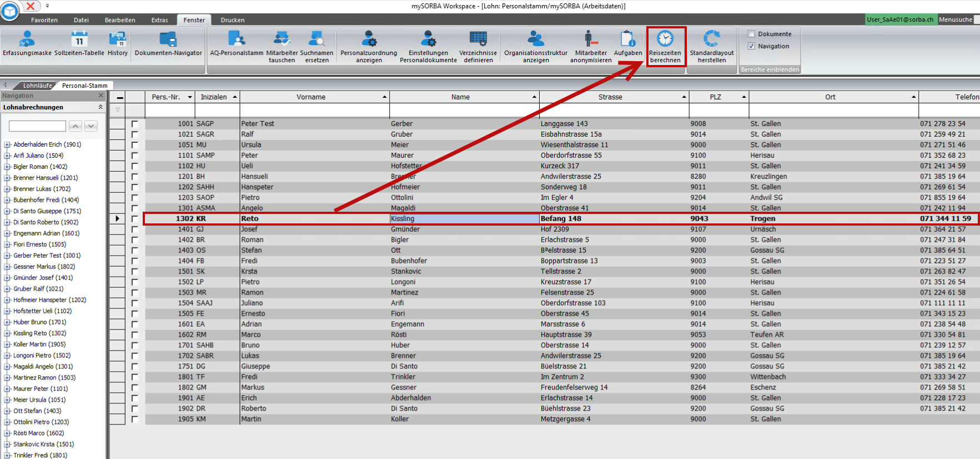Viewport: 980px width, 459px height.
Task: Tick the checkbox for row 1001 SAGP
Action: 134,124
